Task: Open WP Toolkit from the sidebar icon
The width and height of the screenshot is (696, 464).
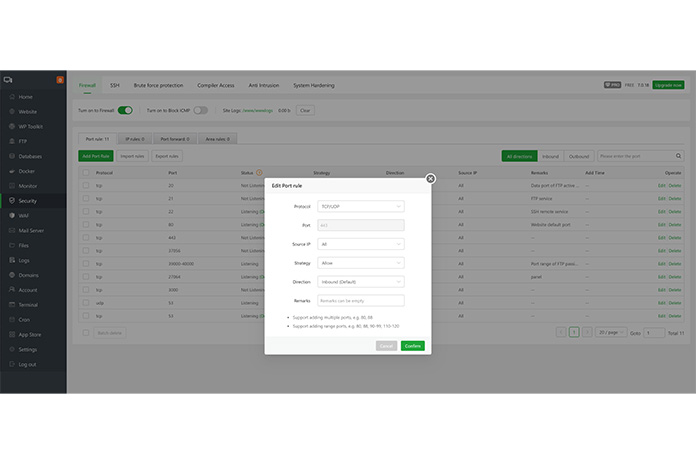Action: 9,126
